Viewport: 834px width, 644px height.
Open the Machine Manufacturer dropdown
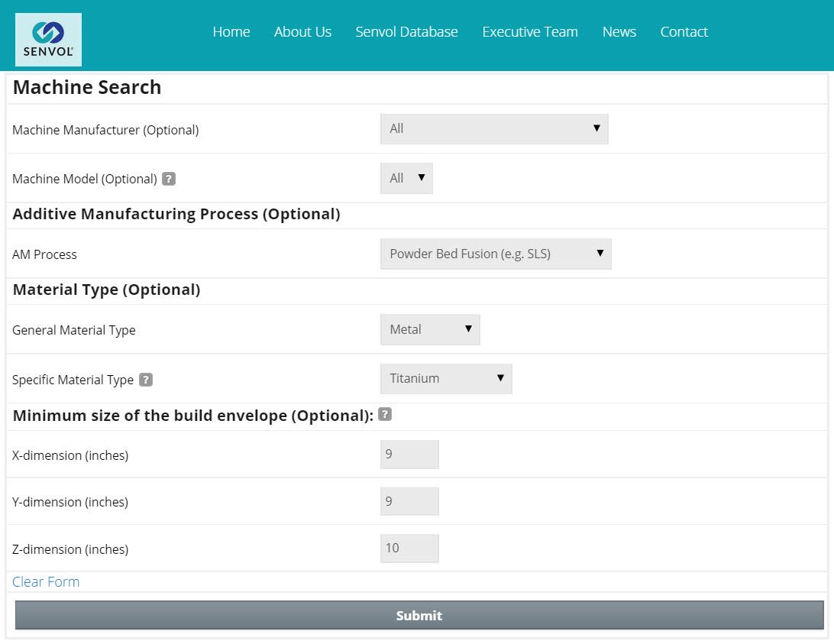coord(494,129)
